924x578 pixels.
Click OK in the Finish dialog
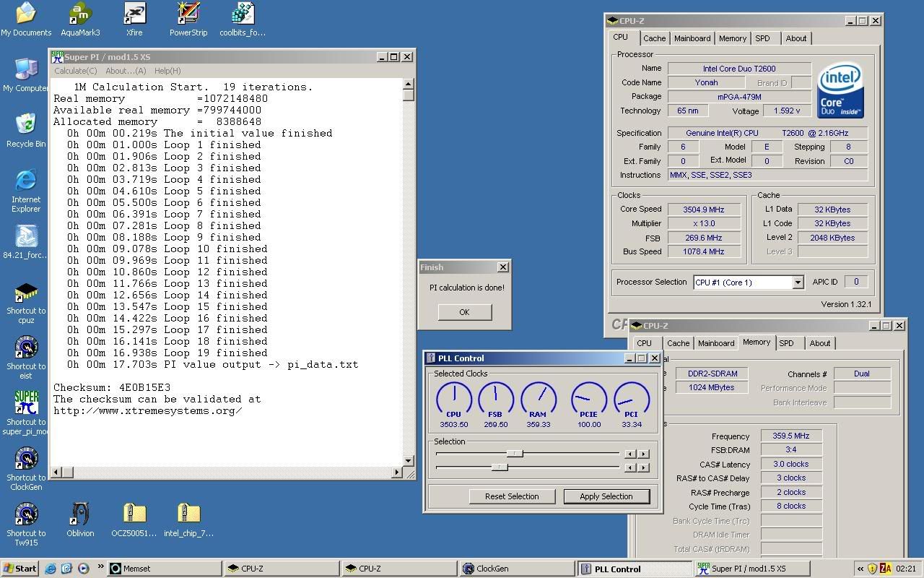[x=464, y=312]
